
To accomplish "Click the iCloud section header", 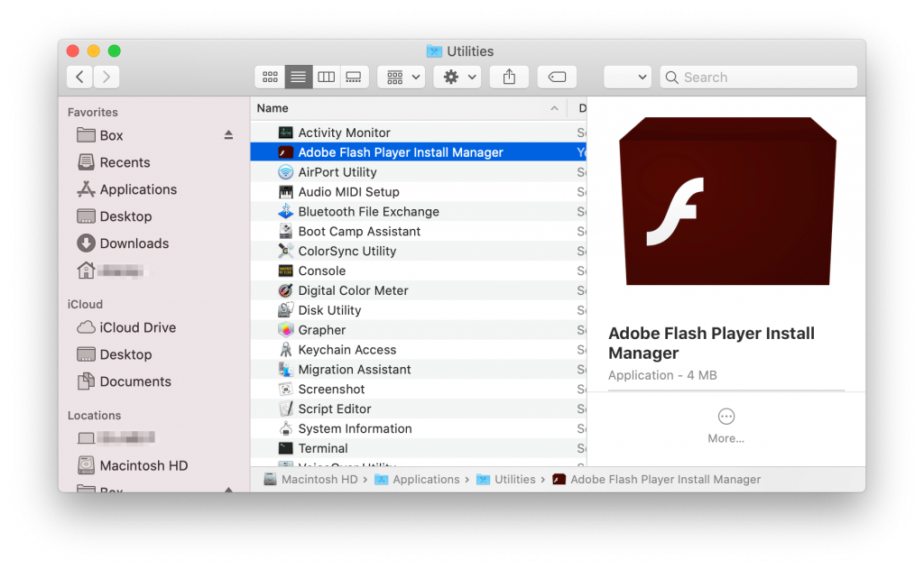I will coord(85,304).
